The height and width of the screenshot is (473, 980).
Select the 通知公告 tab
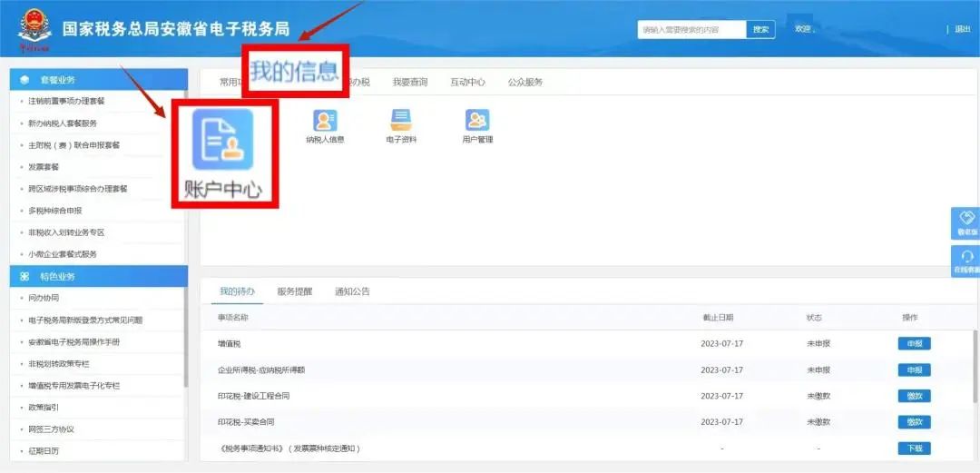(352, 291)
